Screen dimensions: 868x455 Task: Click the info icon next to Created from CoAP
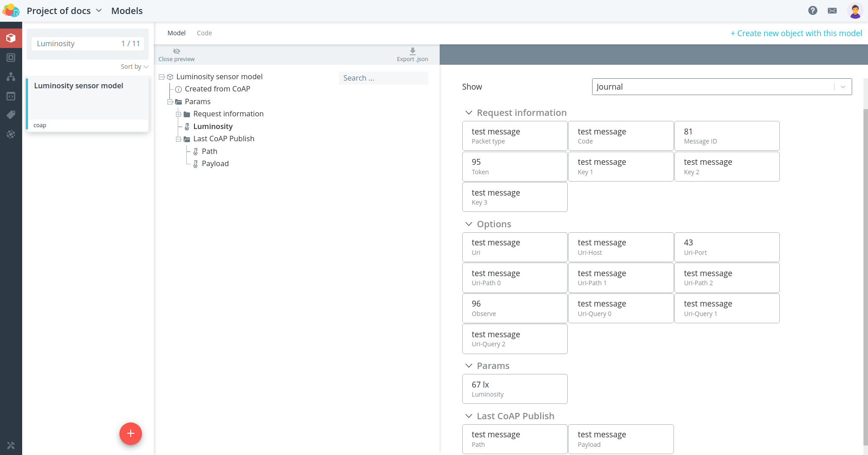point(178,89)
